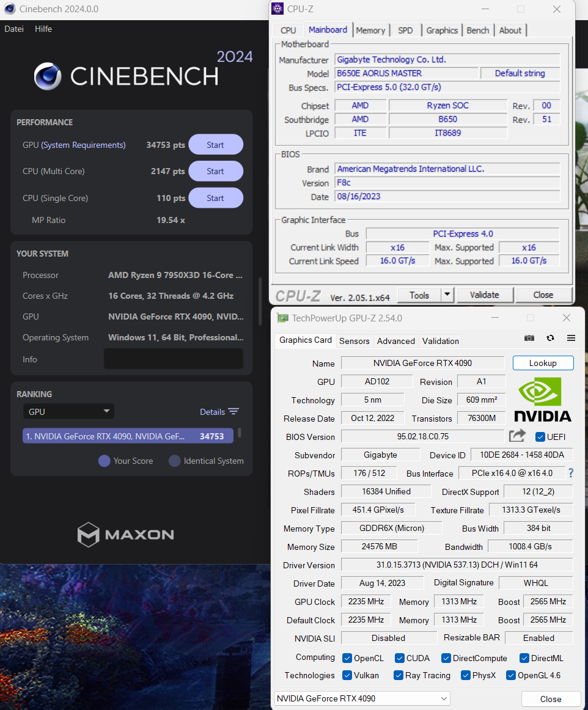
Task: Toggle the CUDA checkbox
Action: coord(400,658)
